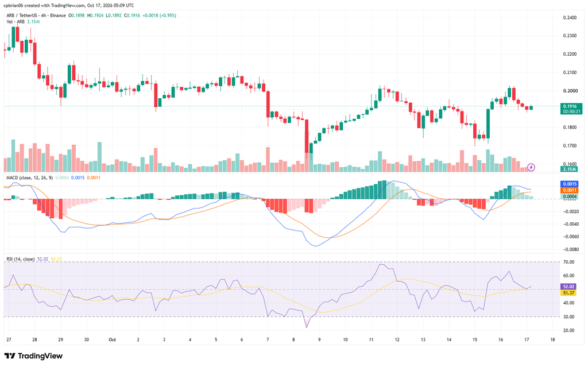Click the blue 0.0015 value in MACD legend
The width and height of the screenshot is (588, 367).
[x=78, y=177]
